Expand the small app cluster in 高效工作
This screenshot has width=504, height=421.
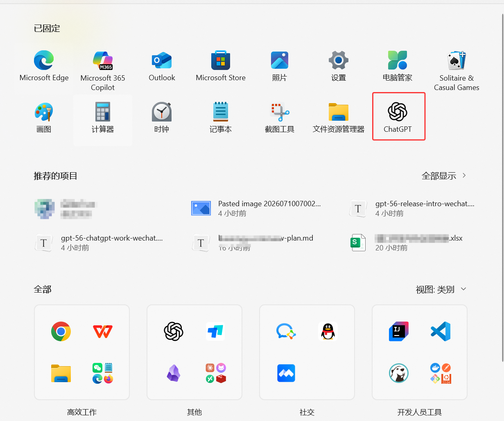[103, 373]
